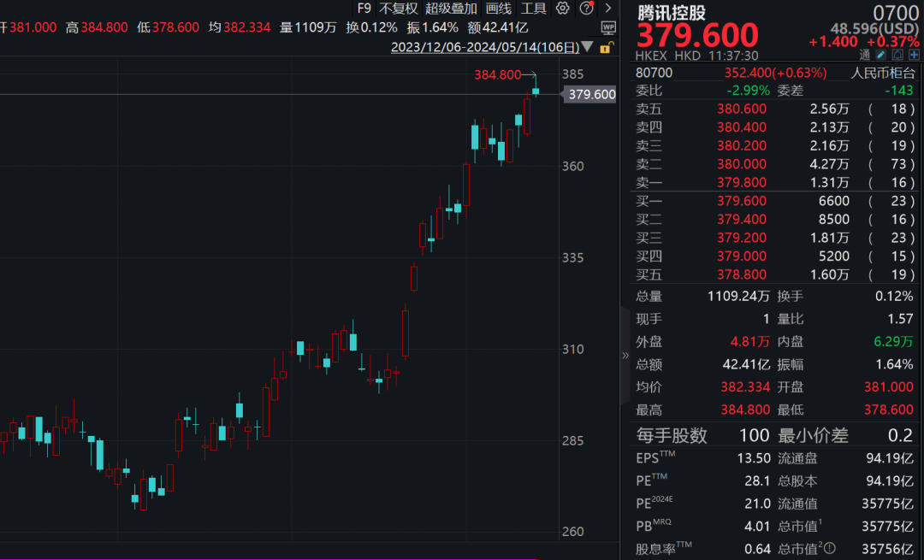Click the 每手股数 value 100
The width and height of the screenshot is (924, 560).
pos(755,435)
